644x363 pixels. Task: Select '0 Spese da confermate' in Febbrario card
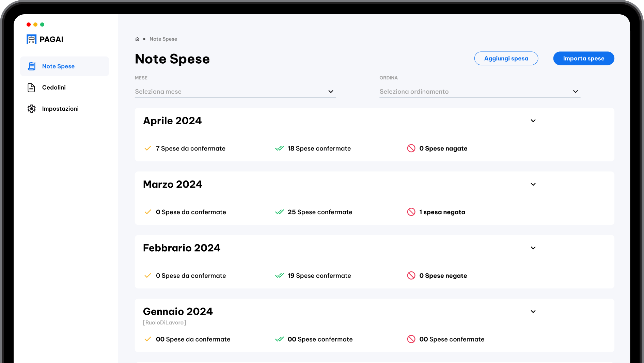[x=191, y=276]
